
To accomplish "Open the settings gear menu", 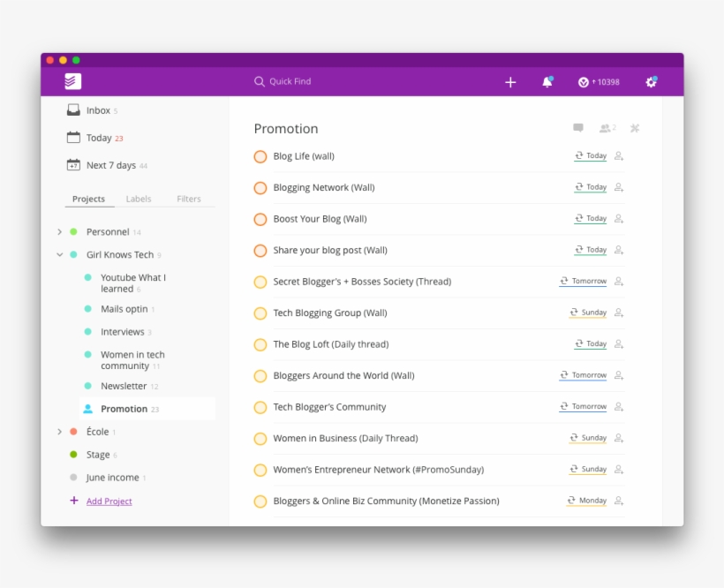I will point(651,81).
